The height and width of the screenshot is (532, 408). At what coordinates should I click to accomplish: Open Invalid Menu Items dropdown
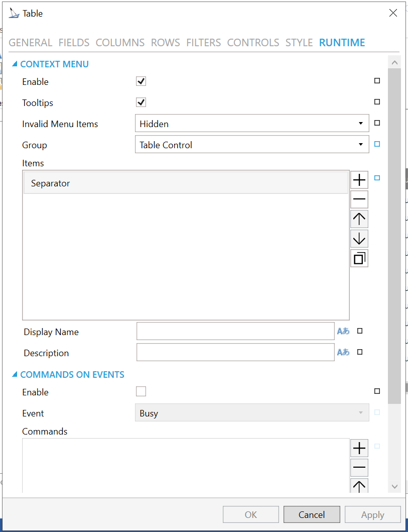click(252, 124)
